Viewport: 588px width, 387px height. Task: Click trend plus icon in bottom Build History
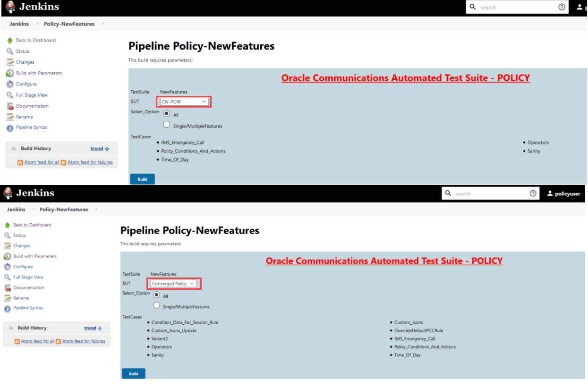100,328
